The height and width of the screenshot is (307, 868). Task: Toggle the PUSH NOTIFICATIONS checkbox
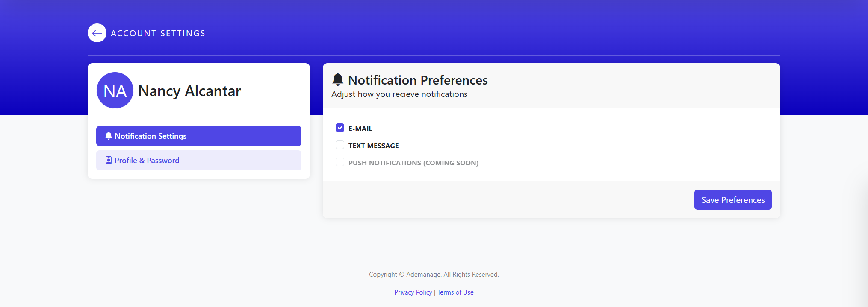[340, 162]
